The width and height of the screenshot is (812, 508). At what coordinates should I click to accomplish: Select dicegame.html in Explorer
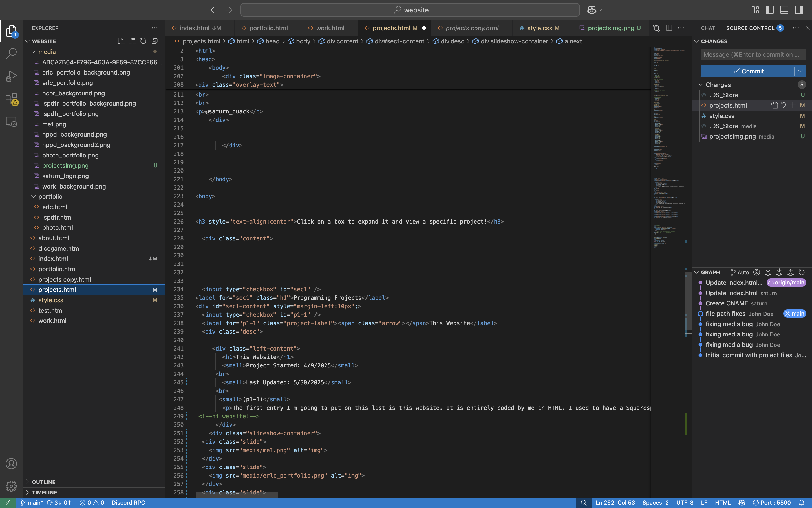pos(59,248)
